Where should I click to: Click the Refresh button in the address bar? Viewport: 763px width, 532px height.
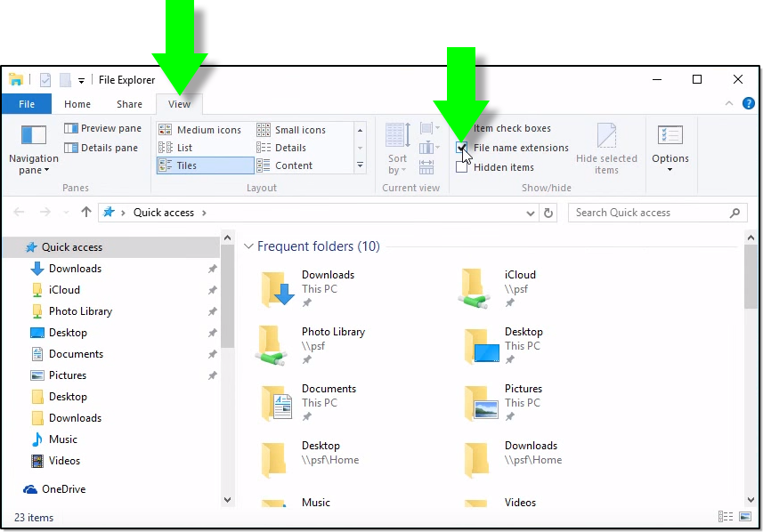(x=549, y=213)
